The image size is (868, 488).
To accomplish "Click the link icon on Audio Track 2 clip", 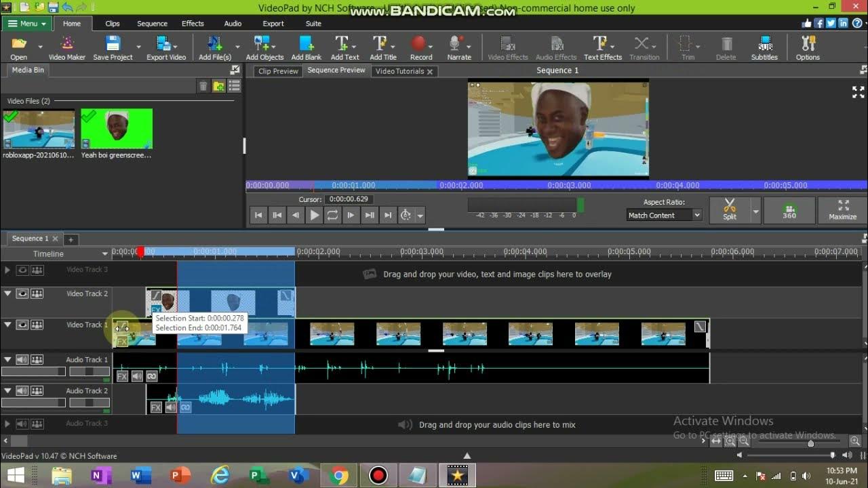I will 185,407.
